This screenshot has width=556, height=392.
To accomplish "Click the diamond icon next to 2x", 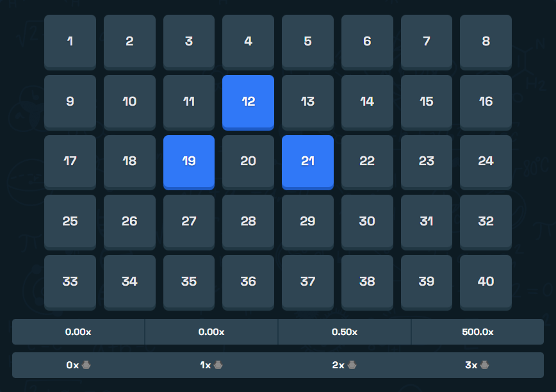I will click(x=351, y=365).
